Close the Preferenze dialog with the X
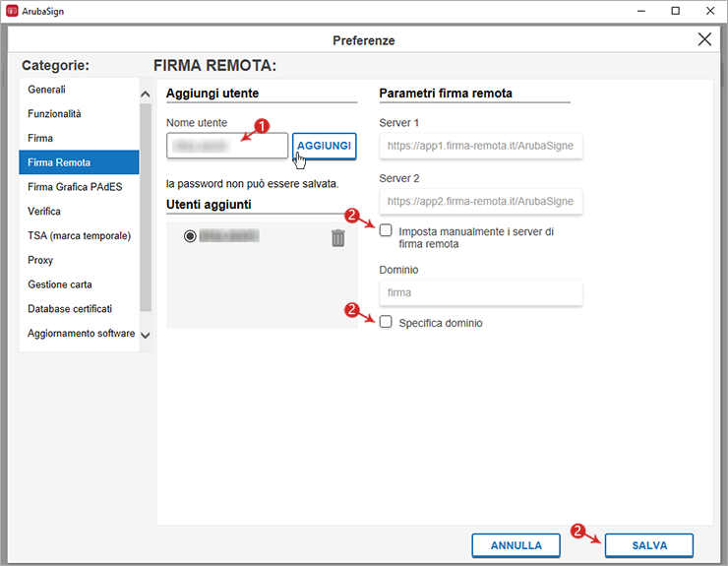728x566 pixels. 704,39
